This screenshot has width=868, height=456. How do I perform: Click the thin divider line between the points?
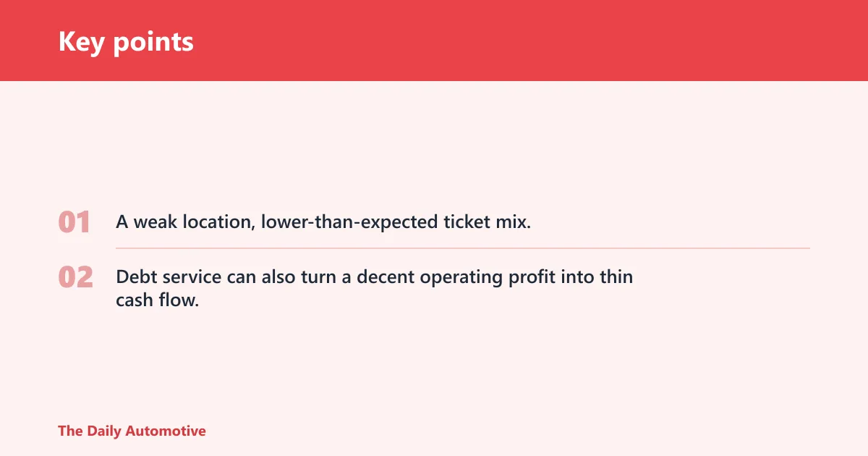[463, 248]
